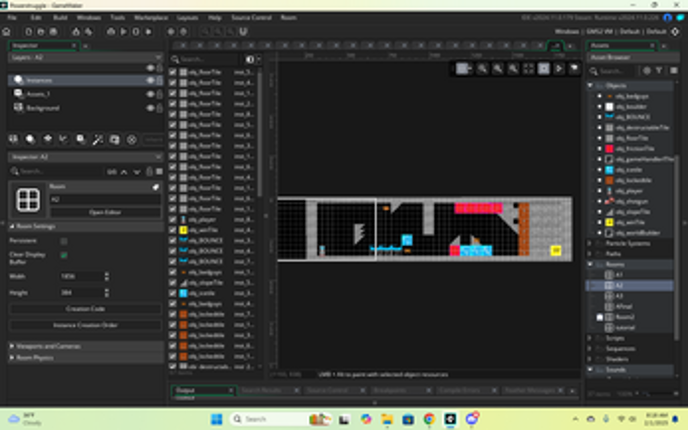Toggle visibility eye of Instances layer
Viewport: 688px width, 430px height.
point(151,81)
